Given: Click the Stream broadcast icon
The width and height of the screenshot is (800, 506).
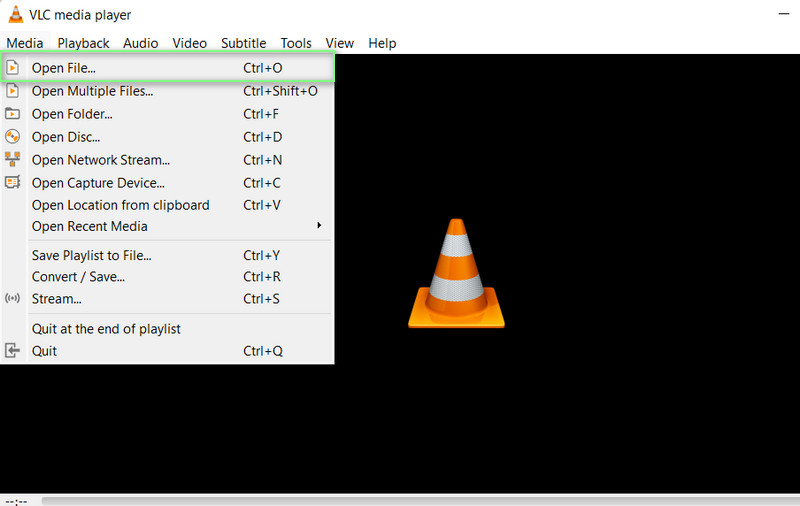Looking at the screenshot, I should tap(13, 299).
